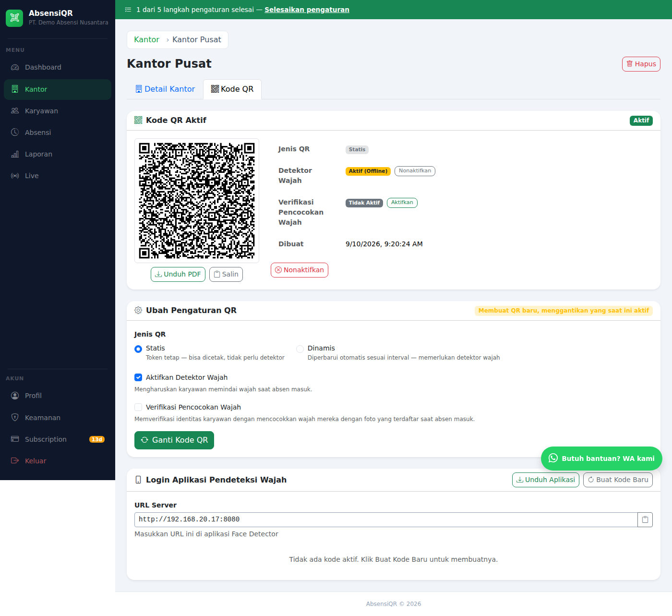Open Laporan in the sidebar
672x616 pixels.
pos(58,154)
